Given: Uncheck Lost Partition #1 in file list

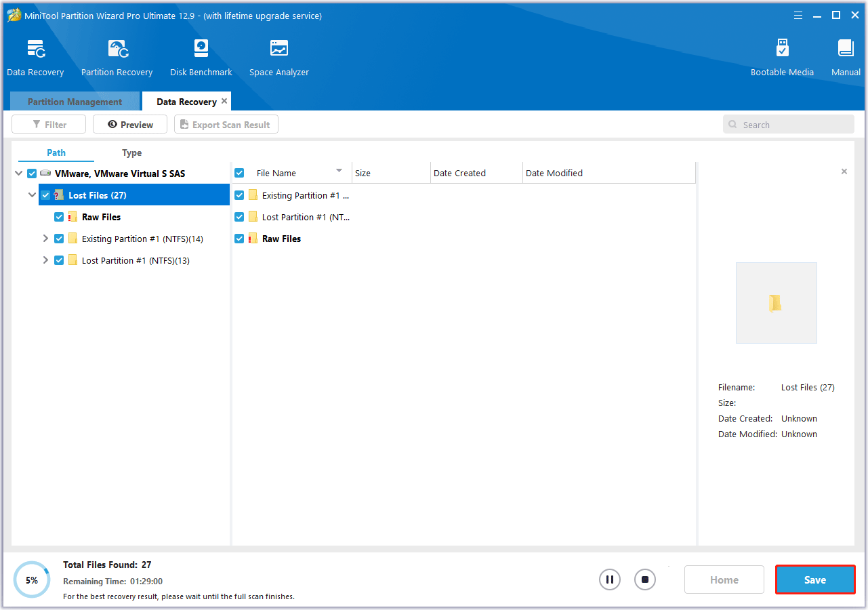Looking at the screenshot, I should (x=239, y=217).
